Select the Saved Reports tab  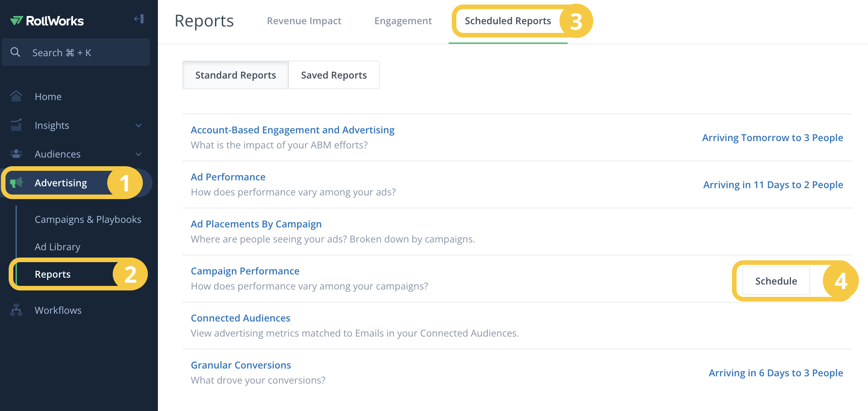(334, 75)
